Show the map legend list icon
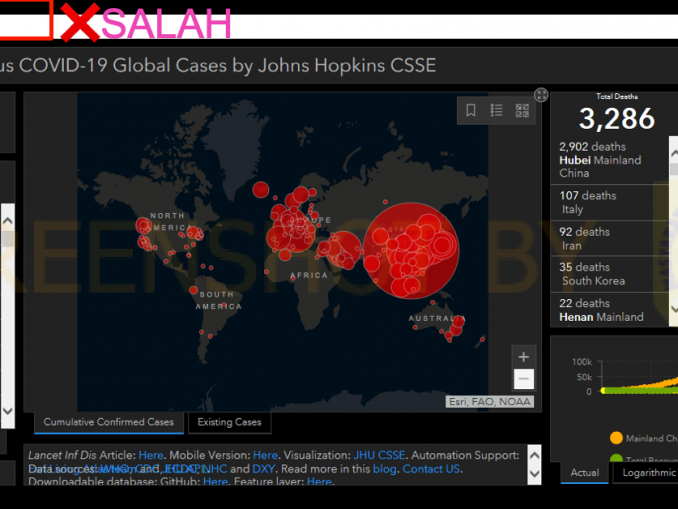The width and height of the screenshot is (678, 509). point(496,110)
